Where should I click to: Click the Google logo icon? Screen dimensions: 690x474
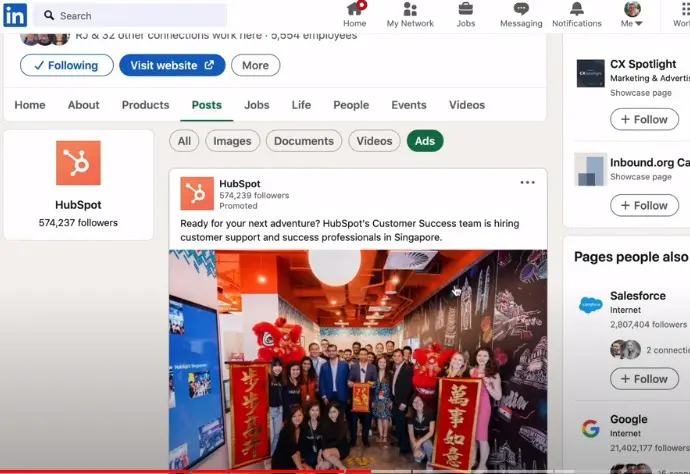tap(591, 428)
